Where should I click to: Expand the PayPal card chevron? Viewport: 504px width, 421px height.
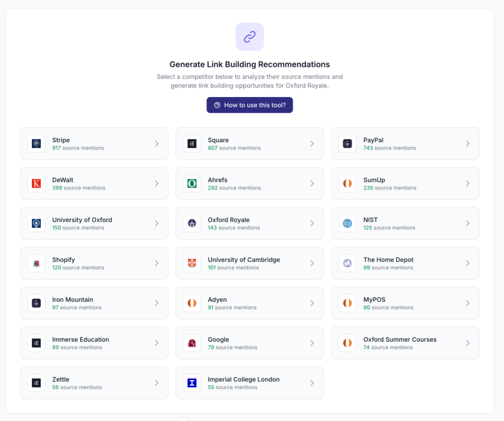click(468, 143)
